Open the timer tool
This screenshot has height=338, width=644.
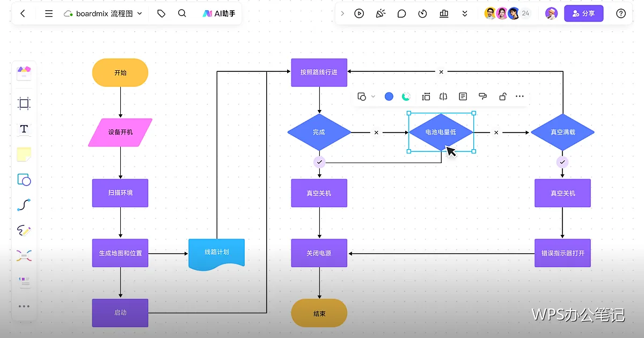tap(423, 13)
